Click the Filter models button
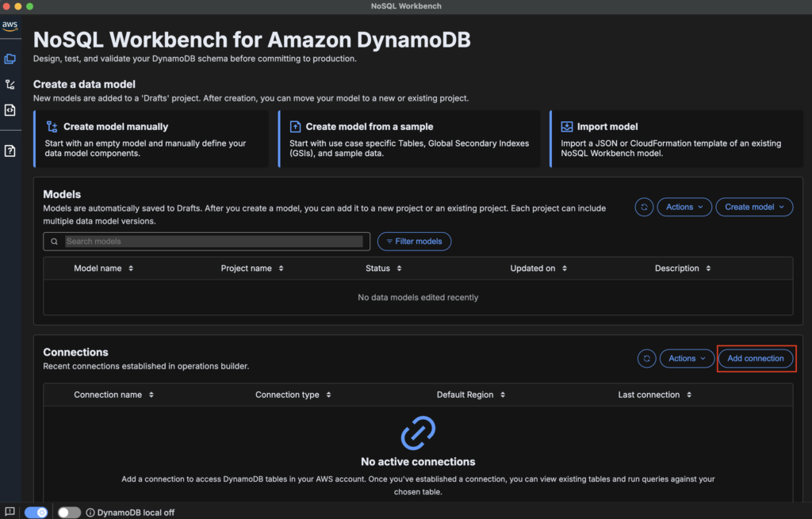This screenshot has height=519, width=812. 414,241
